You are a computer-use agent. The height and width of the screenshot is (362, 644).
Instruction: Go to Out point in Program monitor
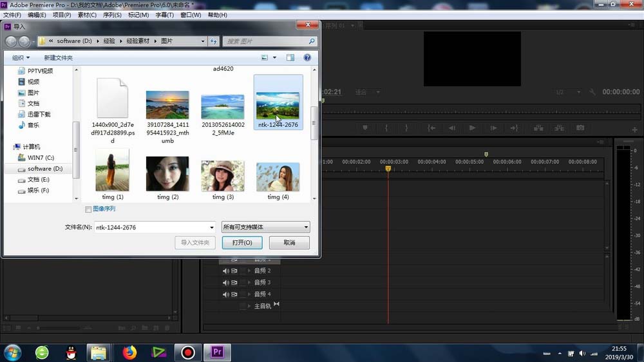coord(514,128)
